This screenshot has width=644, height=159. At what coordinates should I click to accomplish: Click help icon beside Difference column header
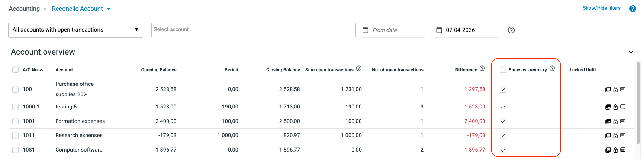click(482, 68)
